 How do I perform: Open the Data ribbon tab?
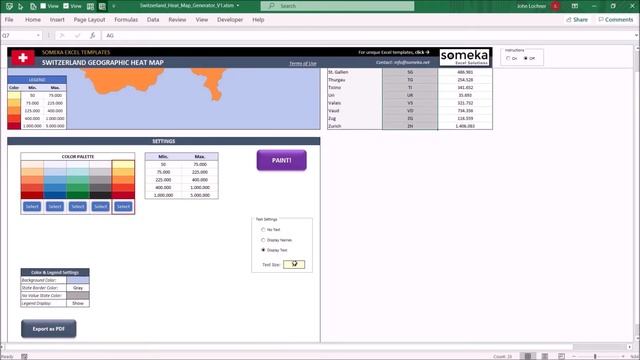pos(153,20)
